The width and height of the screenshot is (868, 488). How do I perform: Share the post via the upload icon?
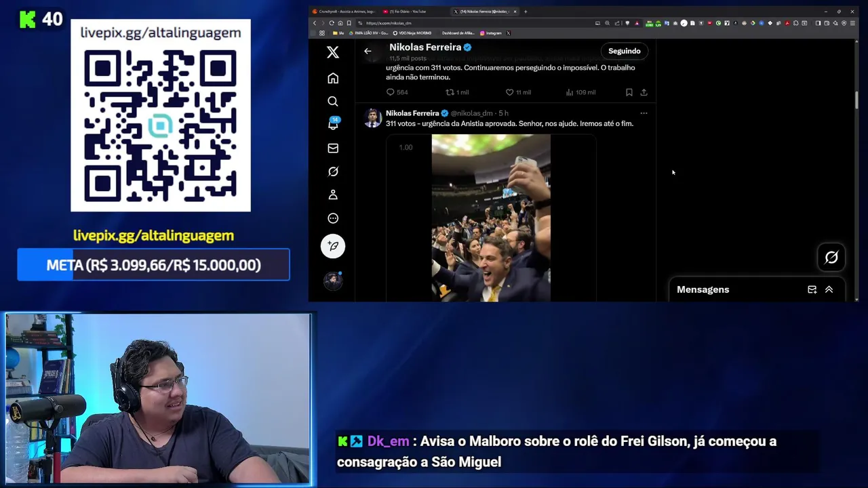tap(644, 92)
